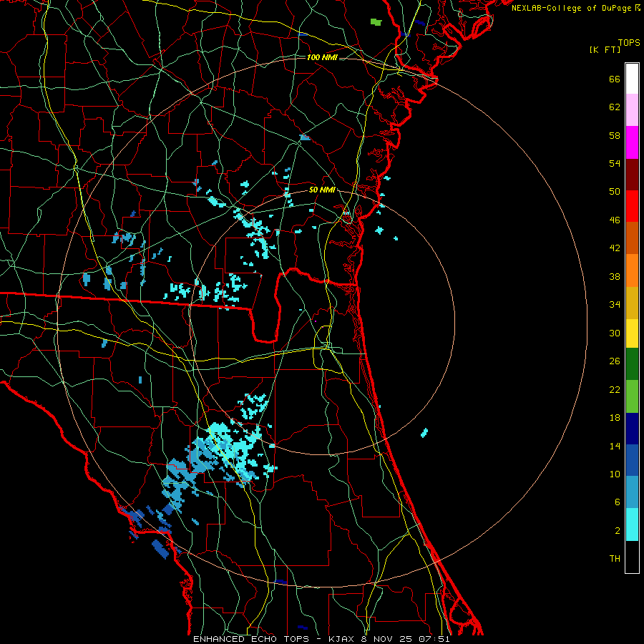Click the 42 legend value
The width and height of the screenshot is (644, 644).
click(615, 248)
